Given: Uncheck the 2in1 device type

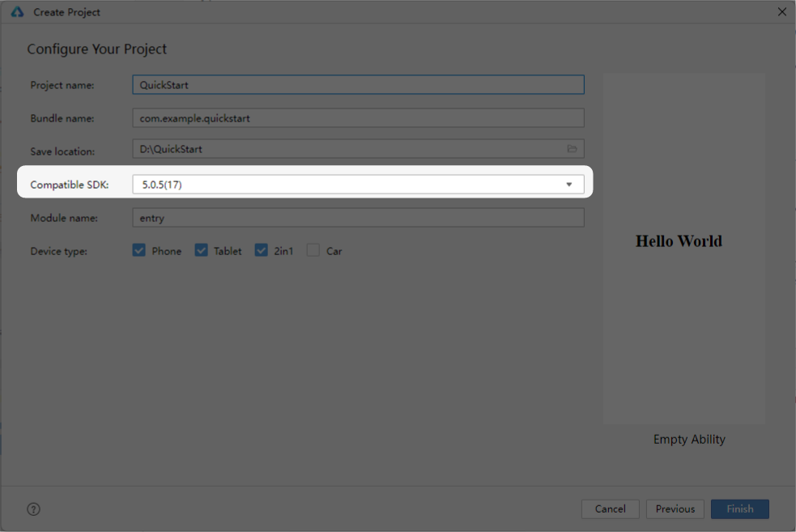Looking at the screenshot, I should pyautogui.click(x=261, y=250).
